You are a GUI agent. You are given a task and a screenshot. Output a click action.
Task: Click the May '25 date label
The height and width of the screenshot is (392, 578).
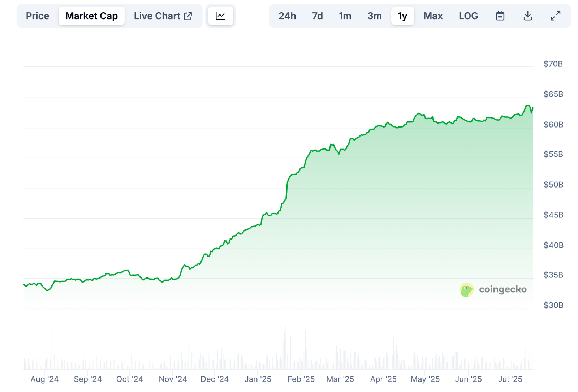point(425,379)
